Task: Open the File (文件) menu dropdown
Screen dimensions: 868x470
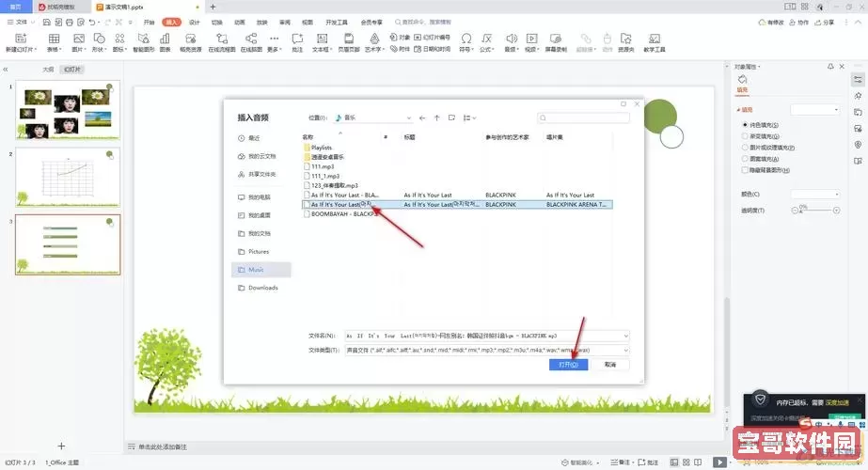Action: (x=21, y=23)
